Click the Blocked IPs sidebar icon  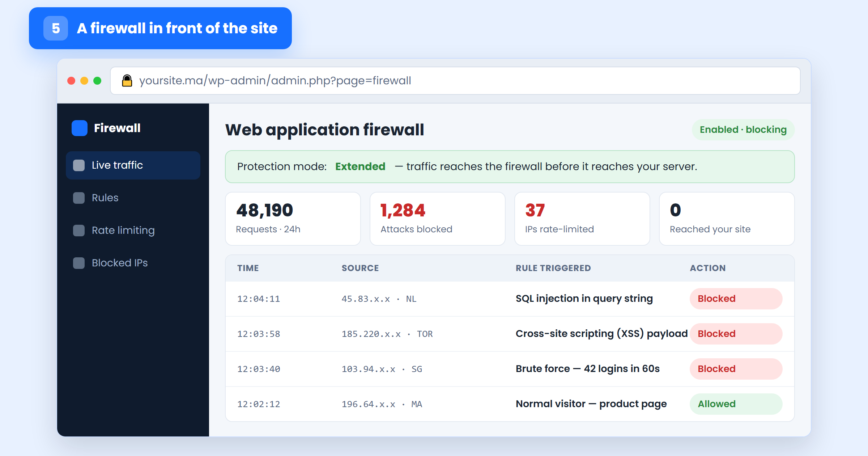click(79, 263)
